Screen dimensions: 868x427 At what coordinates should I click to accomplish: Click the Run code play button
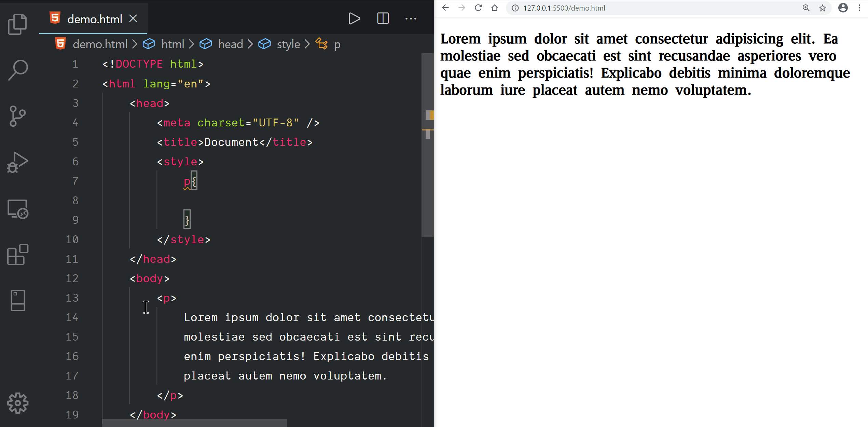coord(354,18)
